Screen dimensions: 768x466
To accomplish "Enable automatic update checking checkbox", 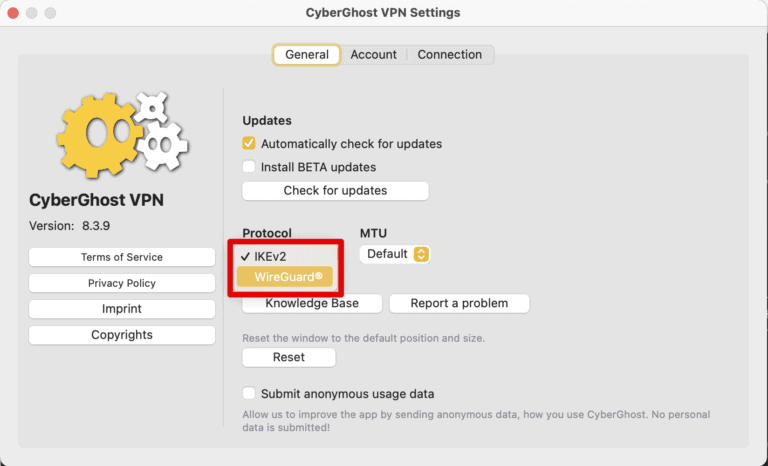I will click(x=249, y=144).
